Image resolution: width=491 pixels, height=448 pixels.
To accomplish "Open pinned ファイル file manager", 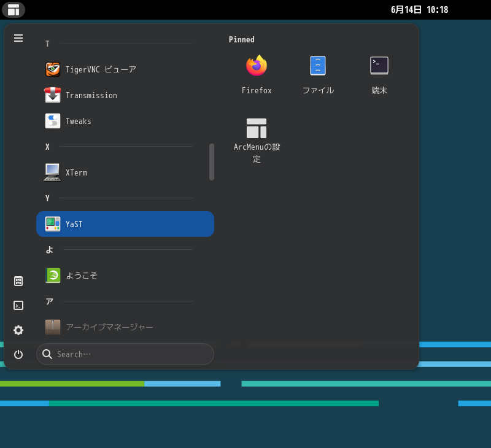I will (x=318, y=66).
